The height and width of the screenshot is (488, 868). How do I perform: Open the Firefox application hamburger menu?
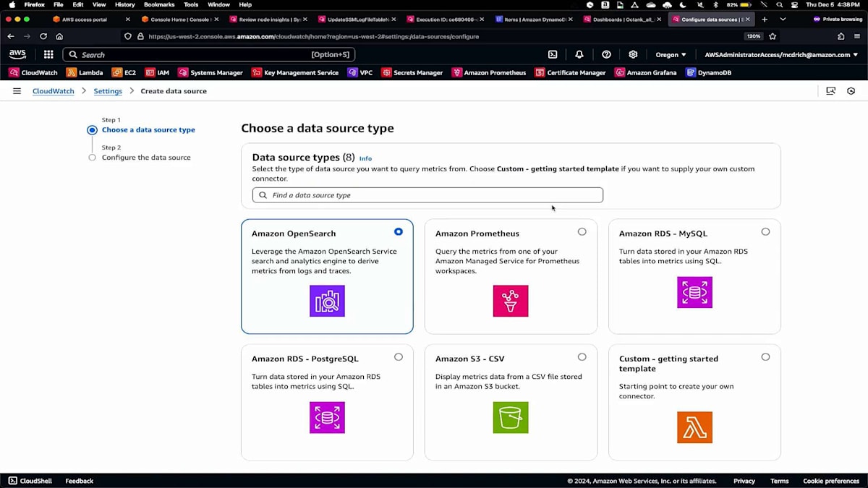coord(857,36)
